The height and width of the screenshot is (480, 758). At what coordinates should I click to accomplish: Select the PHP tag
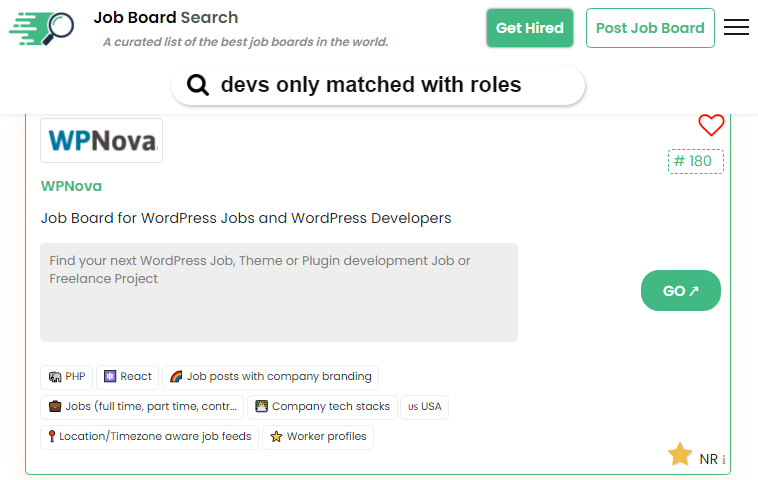pyautogui.click(x=67, y=377)
